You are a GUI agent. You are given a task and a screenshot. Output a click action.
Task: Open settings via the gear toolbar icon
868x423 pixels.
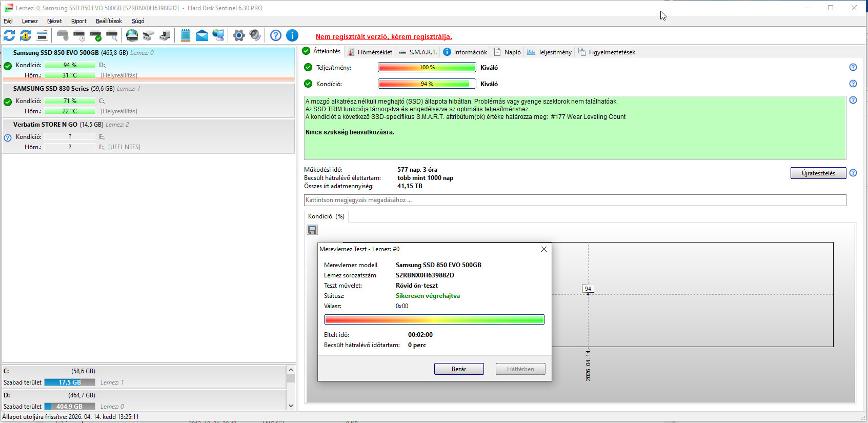coord(238,35)
